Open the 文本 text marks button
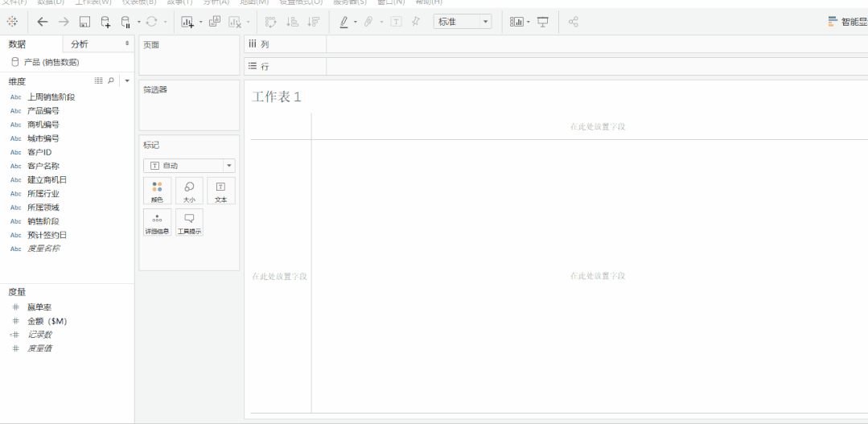 pos(221,191)
